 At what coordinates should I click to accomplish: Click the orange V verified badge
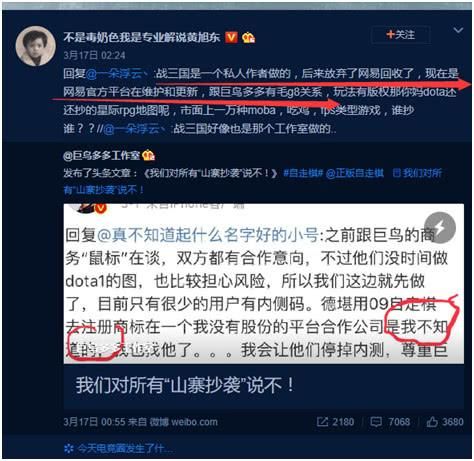tap(231, 37)
